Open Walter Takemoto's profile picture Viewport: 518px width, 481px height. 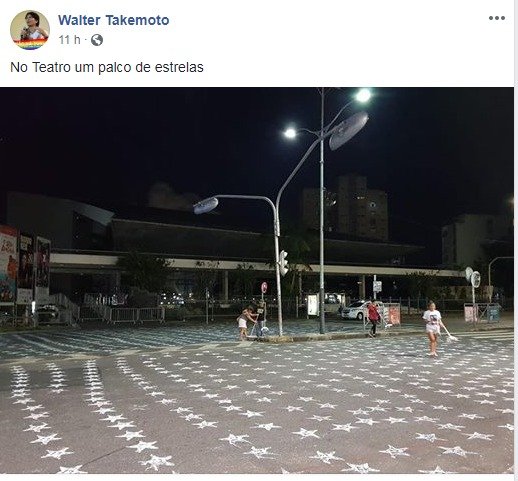30,30
